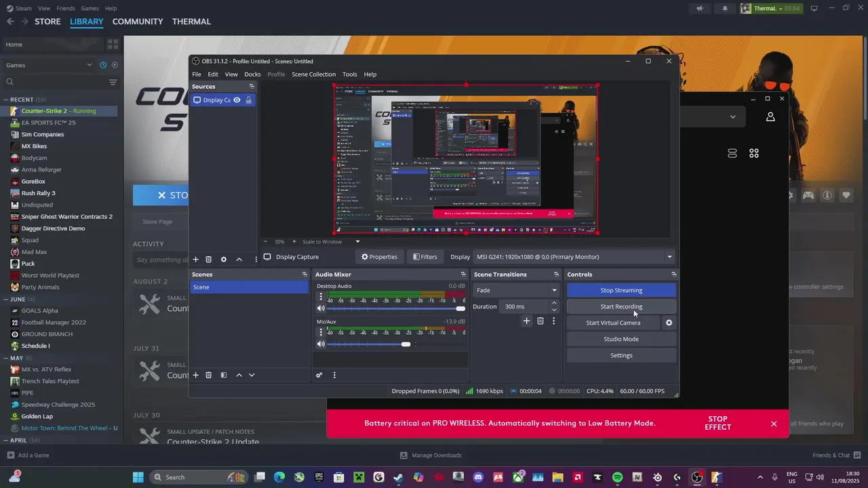Mute Desktop Audio speaker icon
This screenshot has height=488, width=868.
click(x=321, y=308)
